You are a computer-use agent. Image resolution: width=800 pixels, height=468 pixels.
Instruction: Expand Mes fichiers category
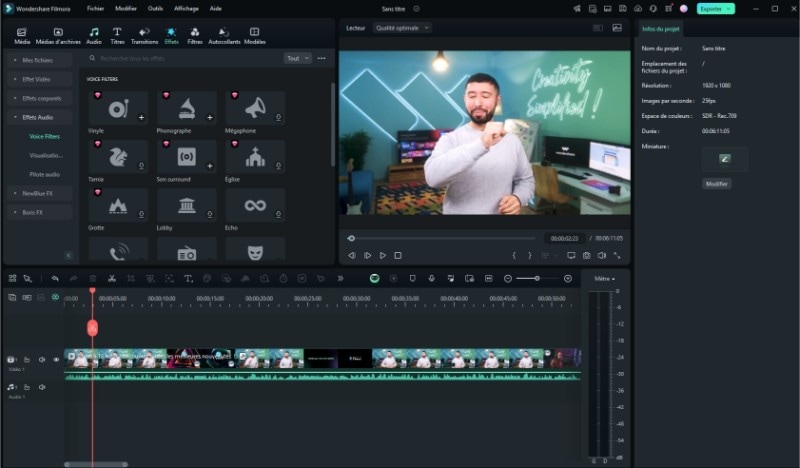[x=40, y=60]
